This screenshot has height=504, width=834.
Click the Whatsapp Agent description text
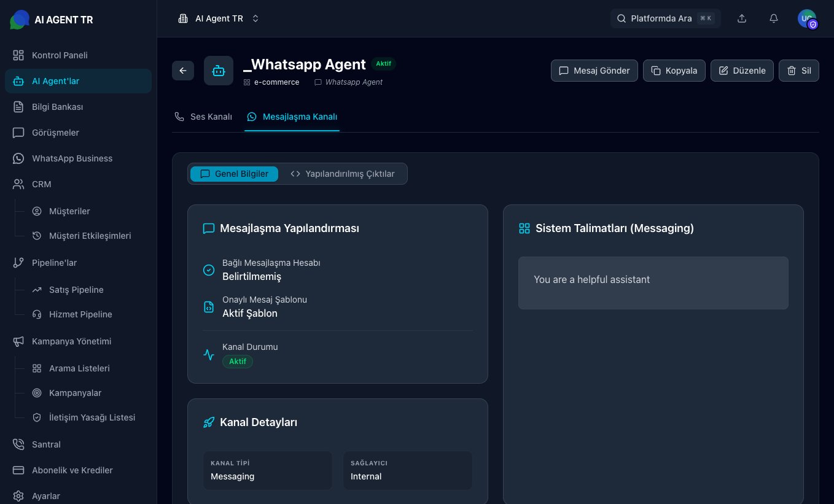[354, 82]
